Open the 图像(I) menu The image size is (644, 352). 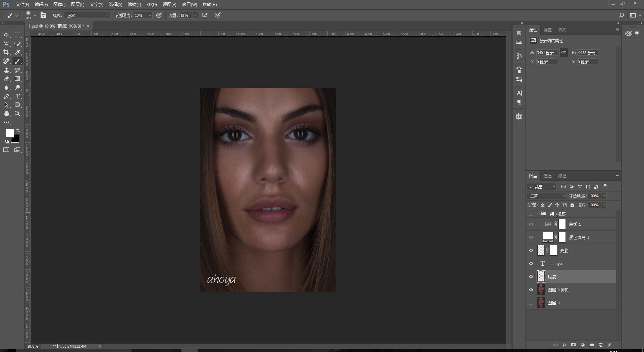coord(59,4)
